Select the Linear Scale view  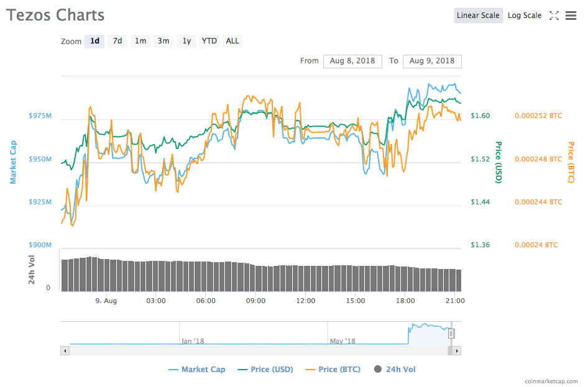click(x=478, y=16)
